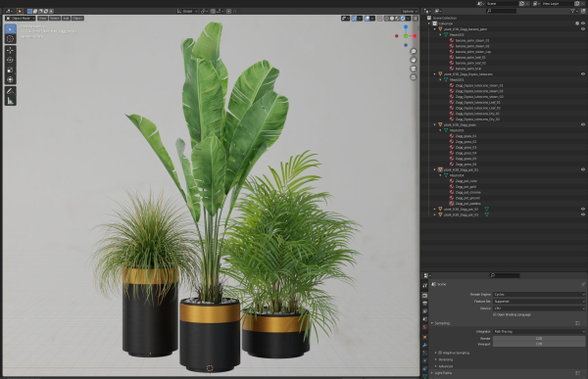Open the Render properties tab icon
The width and height of the screenshot is (588, 379).
coord(425,296)
